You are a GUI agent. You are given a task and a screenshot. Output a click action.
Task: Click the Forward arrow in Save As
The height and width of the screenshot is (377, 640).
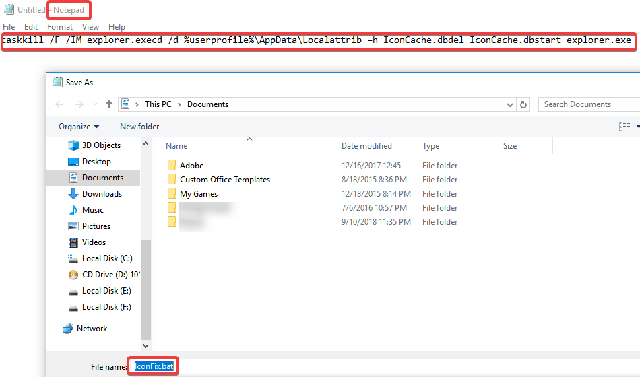79,104
